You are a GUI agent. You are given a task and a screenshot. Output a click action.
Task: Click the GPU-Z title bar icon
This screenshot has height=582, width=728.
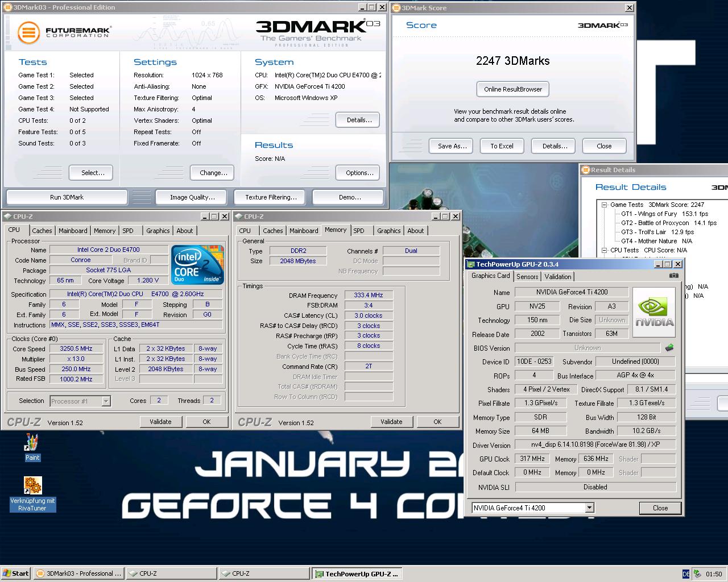coord(471,264)
